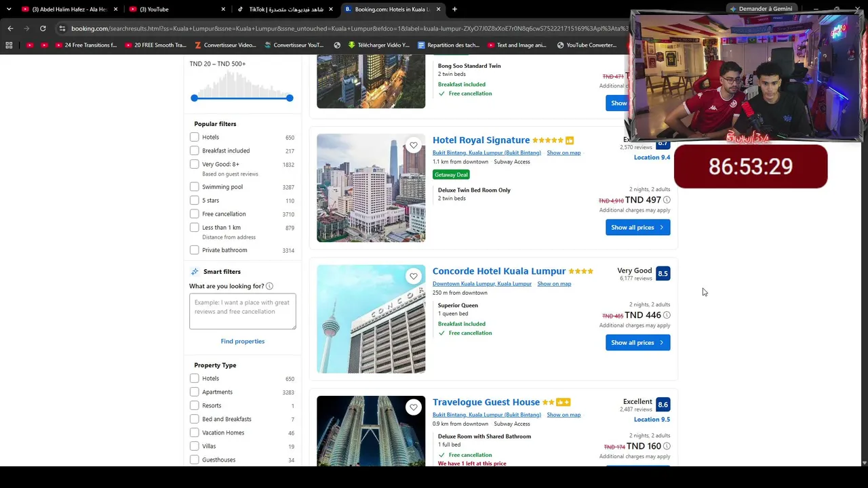Show all prices for Hotel Royal Signature
This screenshot has height=488, width=868.
coord(637,228)
